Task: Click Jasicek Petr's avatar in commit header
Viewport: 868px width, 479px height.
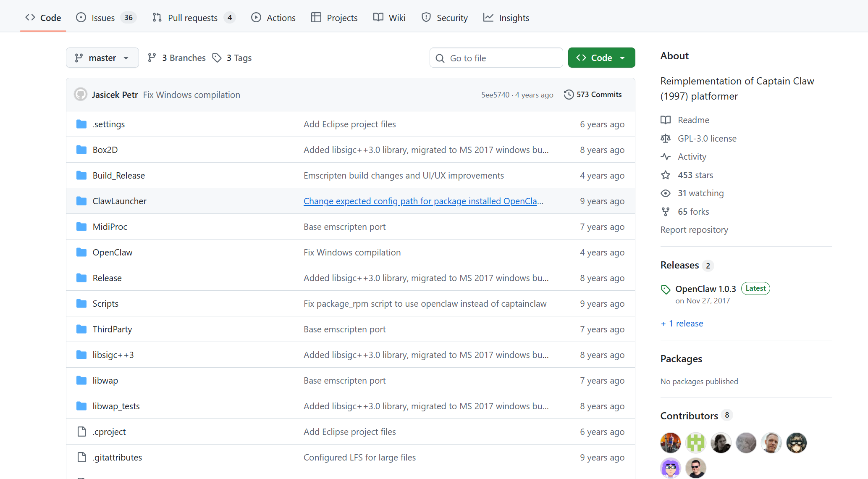Action: (81, 95)
